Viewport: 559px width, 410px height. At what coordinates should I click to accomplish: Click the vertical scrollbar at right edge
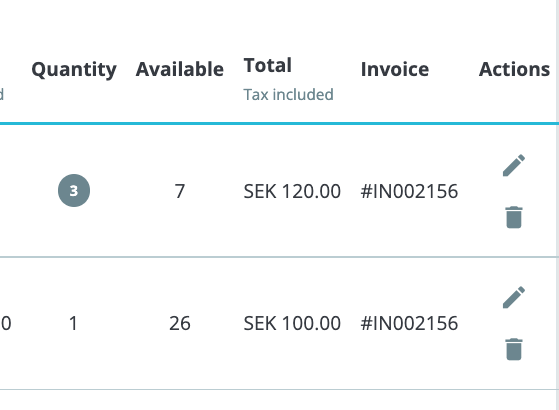pyautogui.click(x=557, y=205)
